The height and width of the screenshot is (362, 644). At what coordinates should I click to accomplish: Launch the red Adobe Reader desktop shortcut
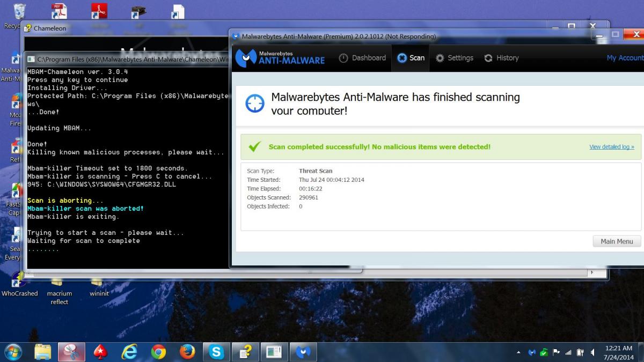point(99,11)
